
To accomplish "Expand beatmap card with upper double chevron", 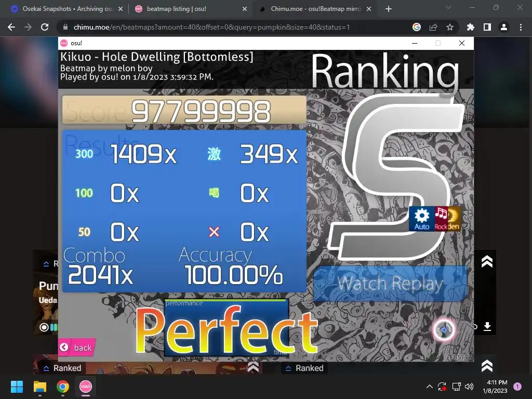I will pyautogui.click(x=487, y=262).
